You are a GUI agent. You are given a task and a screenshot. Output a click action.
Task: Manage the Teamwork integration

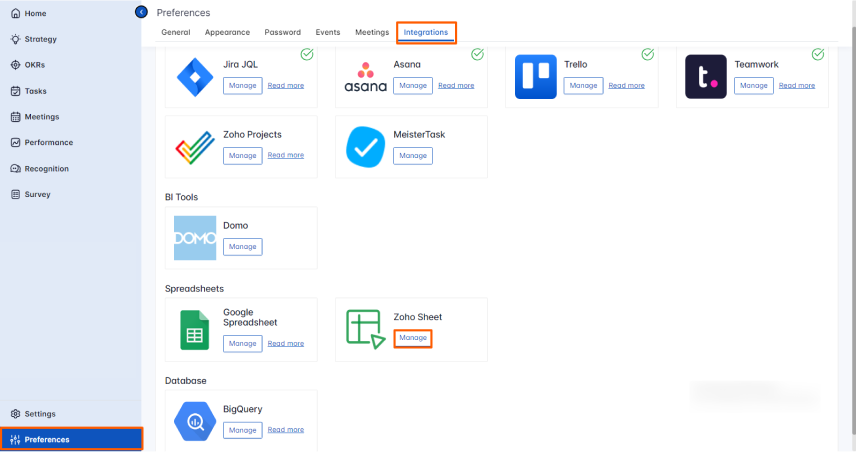(753, 86)
